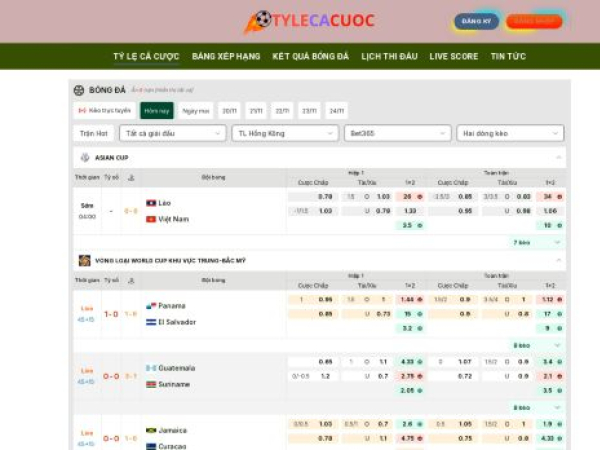Click the Vietnam flag icon
The height and width of the screenshot is (450, 600).
tap(151, 218)
